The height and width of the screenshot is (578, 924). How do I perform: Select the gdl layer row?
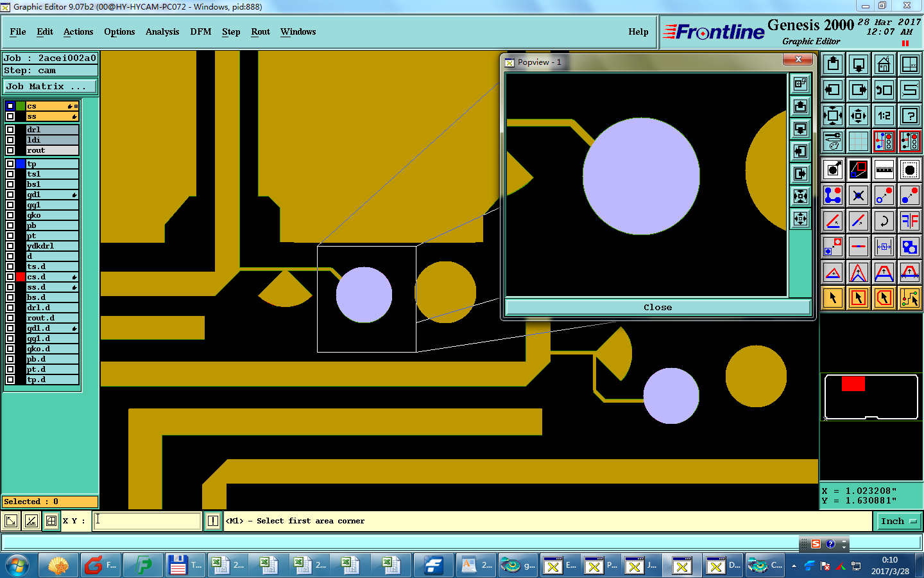pos(52,195)
